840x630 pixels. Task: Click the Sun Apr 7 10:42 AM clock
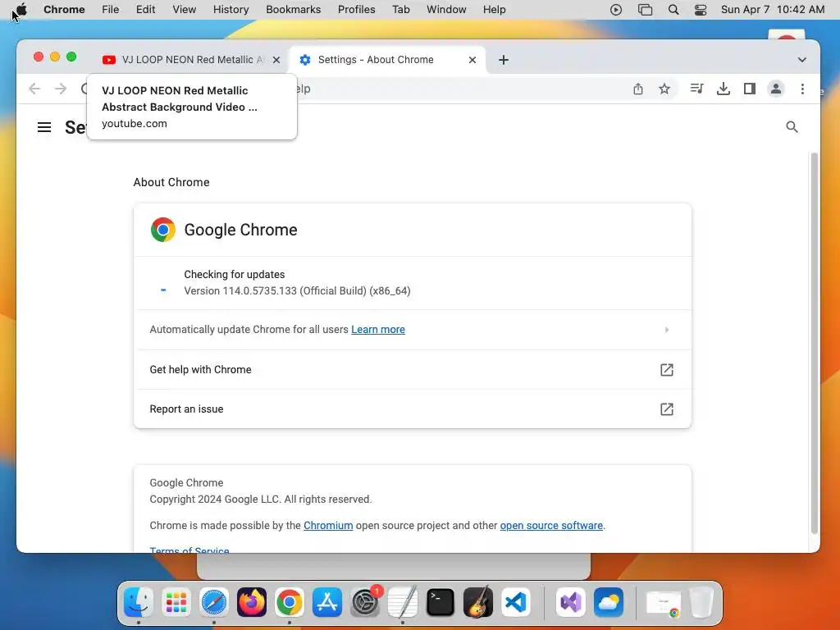tap(773, 10)
